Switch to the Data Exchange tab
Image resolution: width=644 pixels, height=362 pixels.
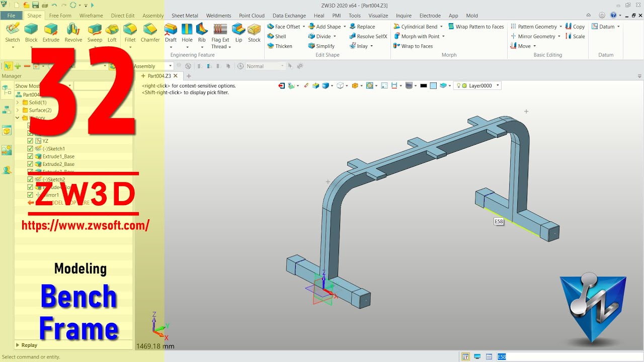point(289,16)
